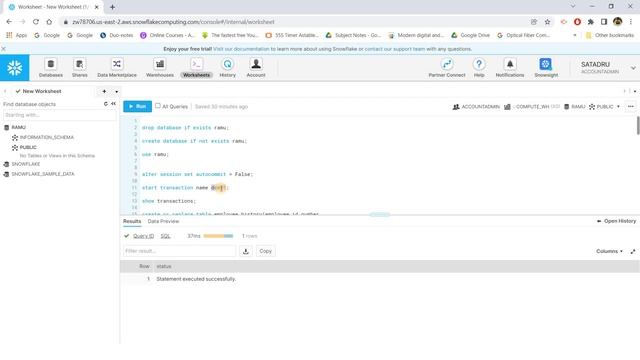Click the query duration bar
This screenshot has height=360, width=640.
coord(218,236)
